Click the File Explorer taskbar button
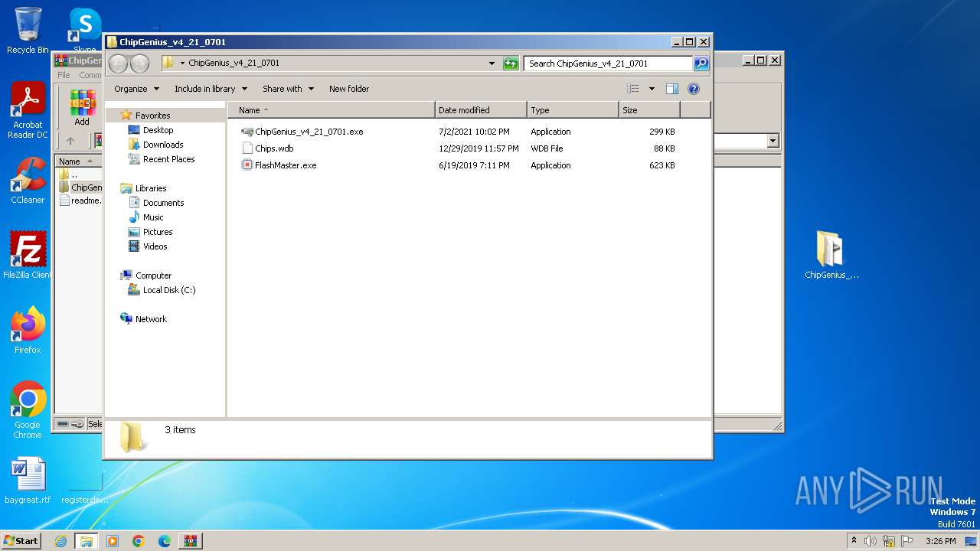This screenshot has width=980, height=551. click(86, 541)
